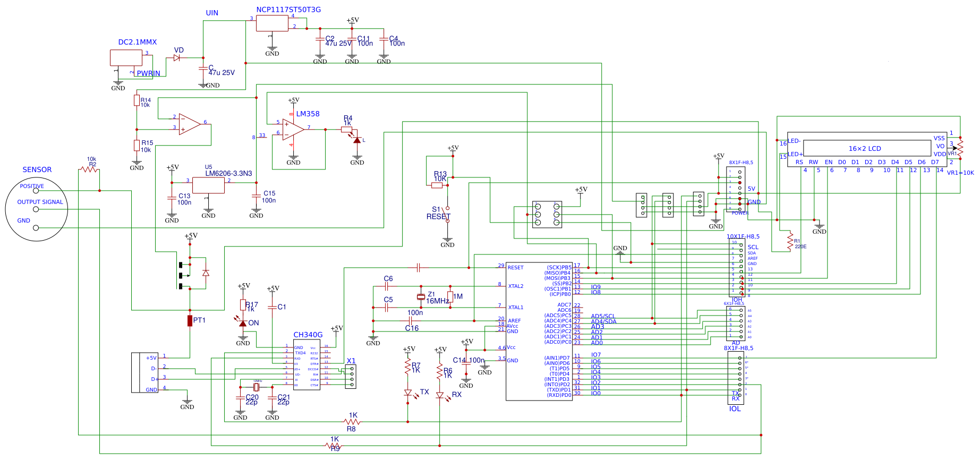Click the 'IOH' header label

click(737, 300)
